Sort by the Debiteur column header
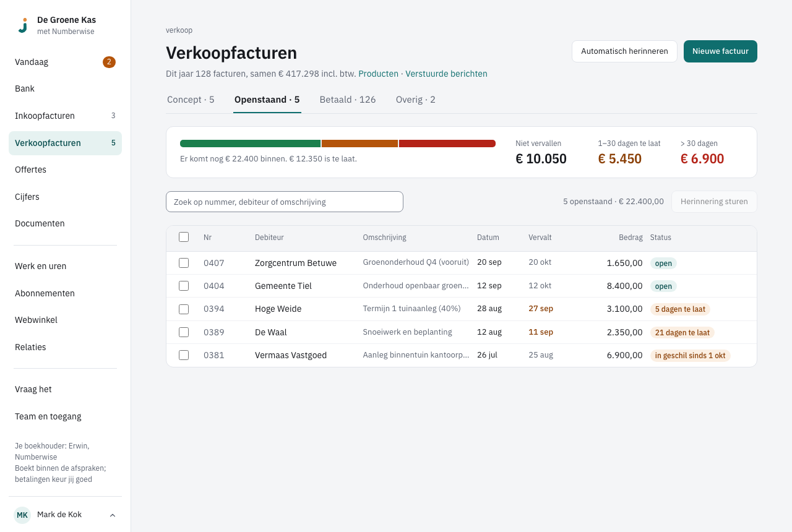Viewport: 792px width, 532px height. 269,238
